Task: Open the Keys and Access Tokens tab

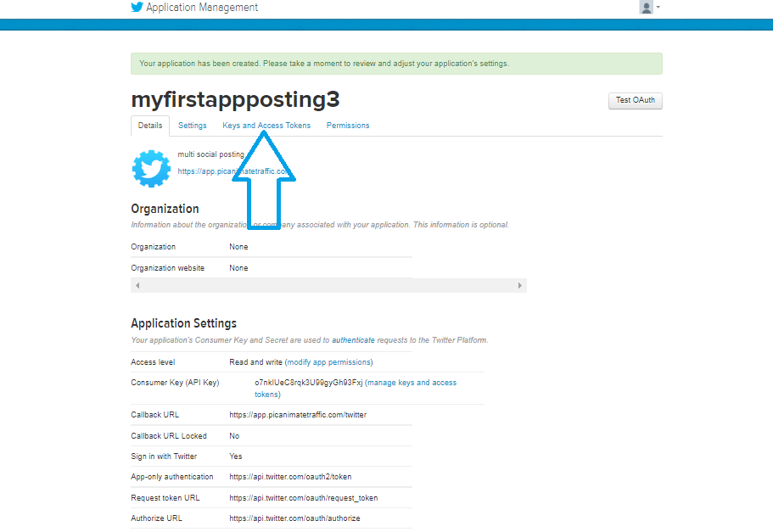Action: coord(266,126)
